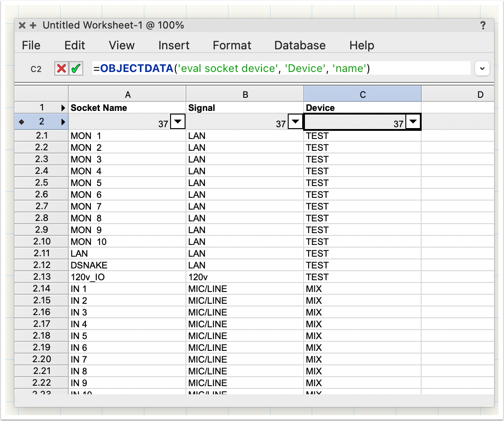Open the Edit menu
The height and width of the screenshot is (421, 504).
point(75,45)
